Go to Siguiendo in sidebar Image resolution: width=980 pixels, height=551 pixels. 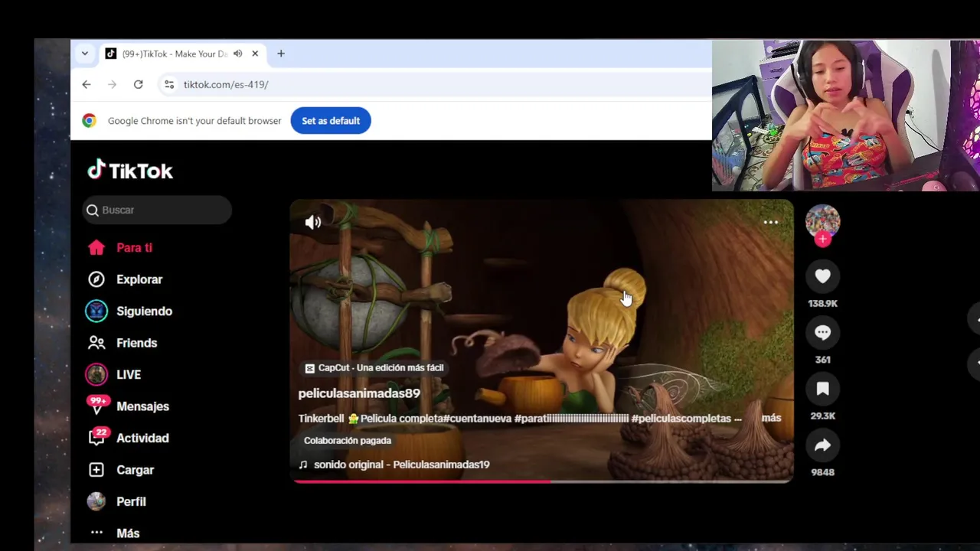144,311
